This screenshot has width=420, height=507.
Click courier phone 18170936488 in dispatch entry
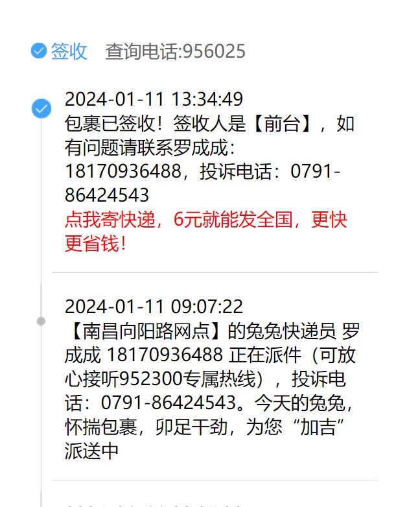click(165, 355)
